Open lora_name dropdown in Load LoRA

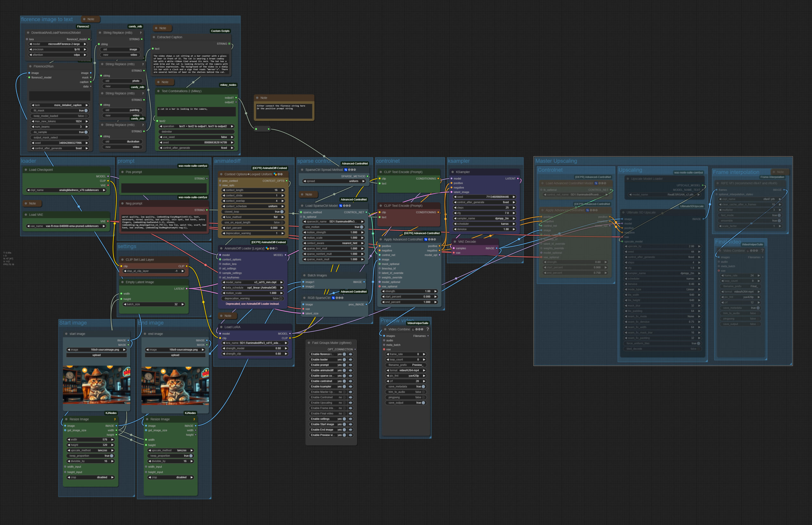pyautogui.click(x=255, y=343)
